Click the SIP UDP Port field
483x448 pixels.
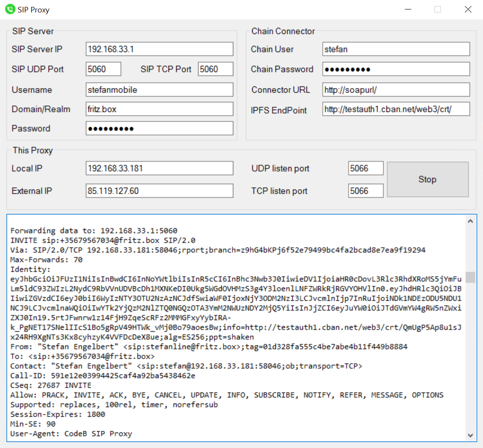pyautogui.click(x=103, y=69)
